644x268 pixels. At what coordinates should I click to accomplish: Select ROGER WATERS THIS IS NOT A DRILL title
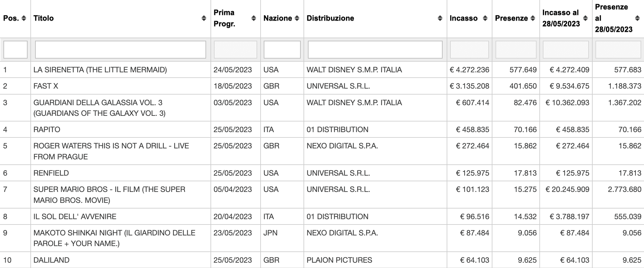pyautogui.click(x=111, y=151)
